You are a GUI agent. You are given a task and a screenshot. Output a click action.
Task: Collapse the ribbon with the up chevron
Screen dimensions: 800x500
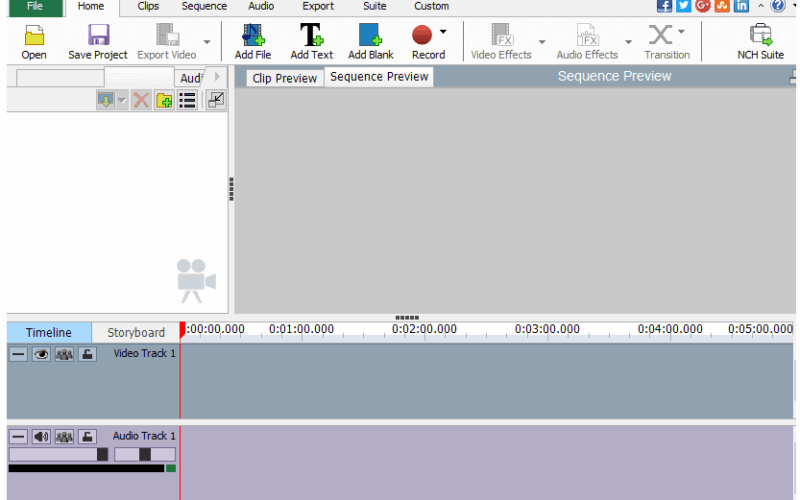click(x=761, y=6)
